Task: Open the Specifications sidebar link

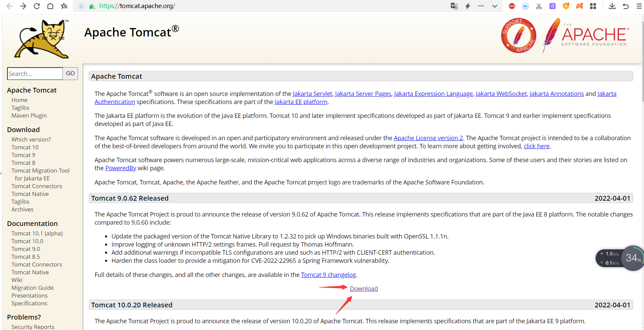Action: click(x=29, y=303)
